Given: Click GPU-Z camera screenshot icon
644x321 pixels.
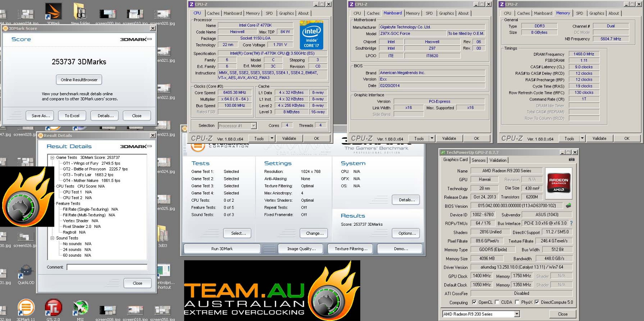Looking at the screenshot, I should [x=571, y=160].
